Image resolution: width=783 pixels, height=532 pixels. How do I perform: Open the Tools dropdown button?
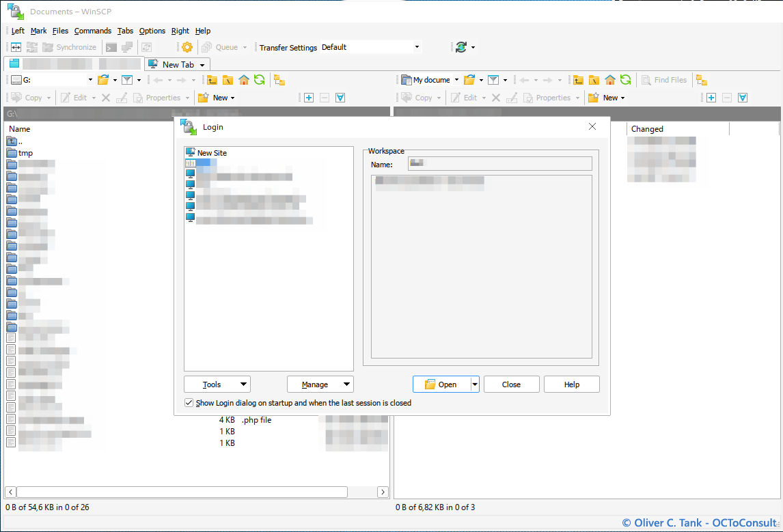pyautogui.click(x=217, y=384)
